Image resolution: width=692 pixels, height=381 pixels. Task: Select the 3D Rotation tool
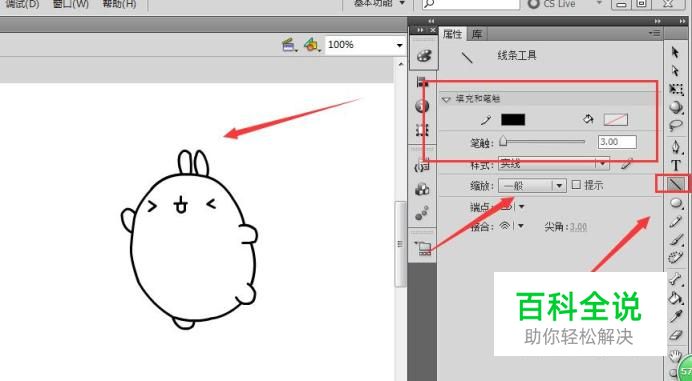676,107
